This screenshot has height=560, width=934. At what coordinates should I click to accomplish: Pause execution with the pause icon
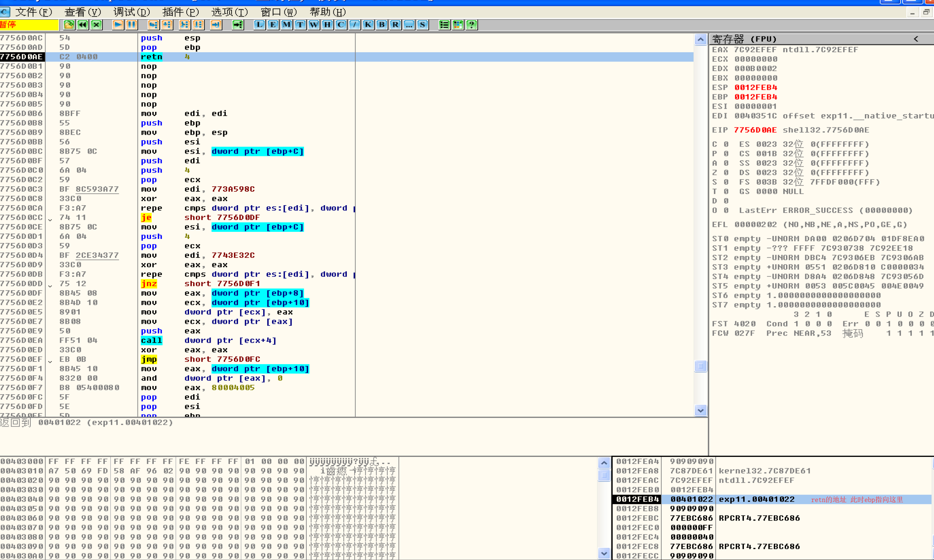132,25
